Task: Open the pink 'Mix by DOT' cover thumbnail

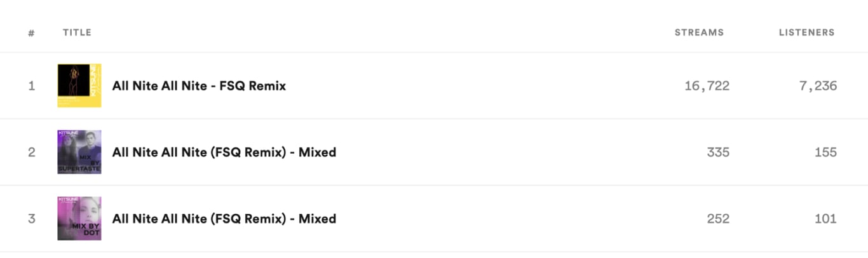Action: (x=79, y=219)
